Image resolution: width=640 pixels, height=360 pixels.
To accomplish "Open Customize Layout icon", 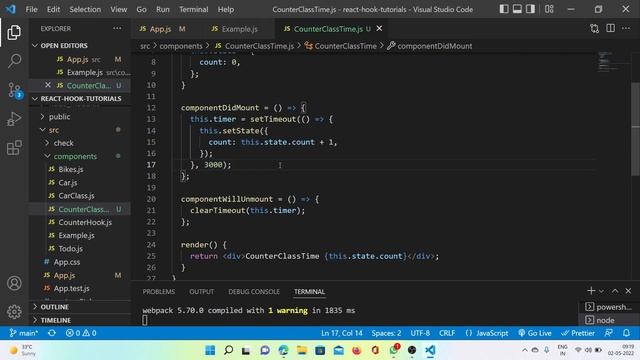I will click(549, 9).
